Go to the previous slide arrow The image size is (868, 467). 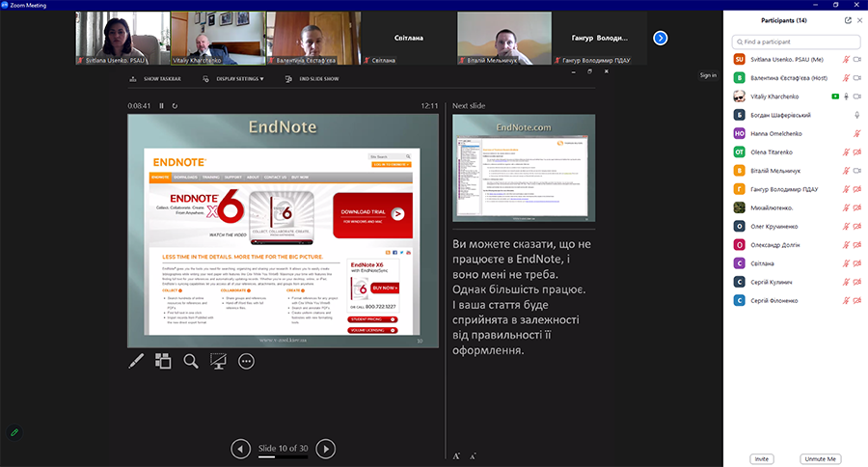(x=241, y=449)
